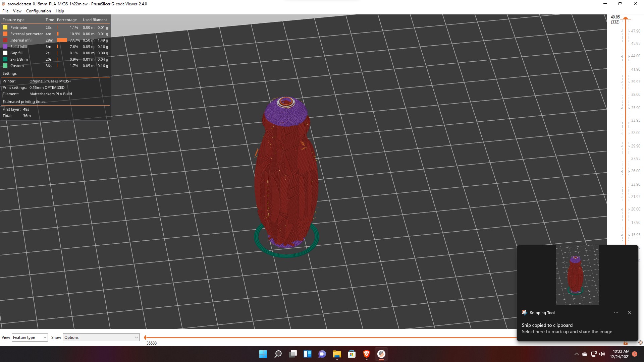
Task: Click the External perimeter orange color swatch
Action: tap(5, 34)
